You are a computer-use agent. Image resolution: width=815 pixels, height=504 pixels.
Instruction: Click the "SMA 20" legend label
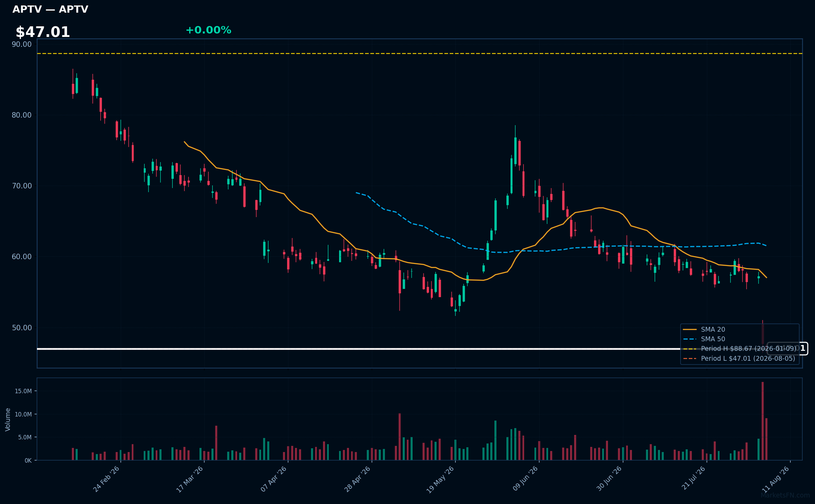click(x=713, y=330)
